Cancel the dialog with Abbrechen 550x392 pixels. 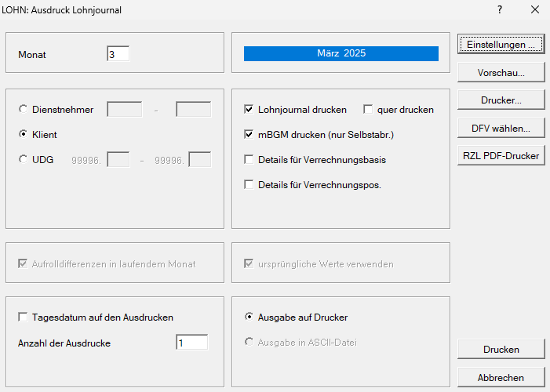pos(501,378)
